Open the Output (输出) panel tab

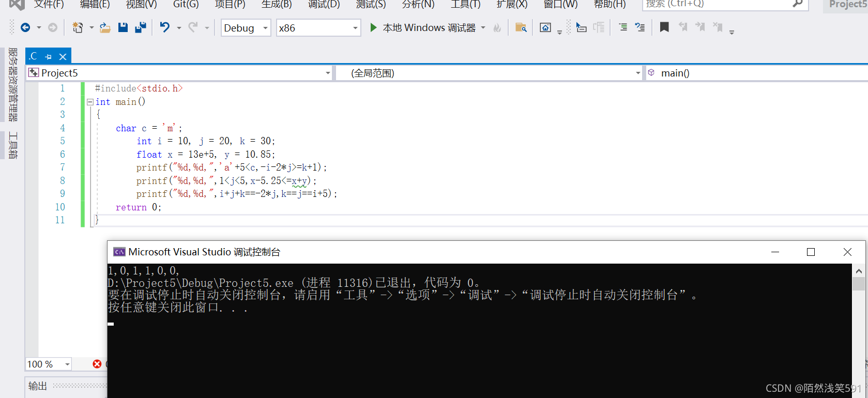point(37,386)
